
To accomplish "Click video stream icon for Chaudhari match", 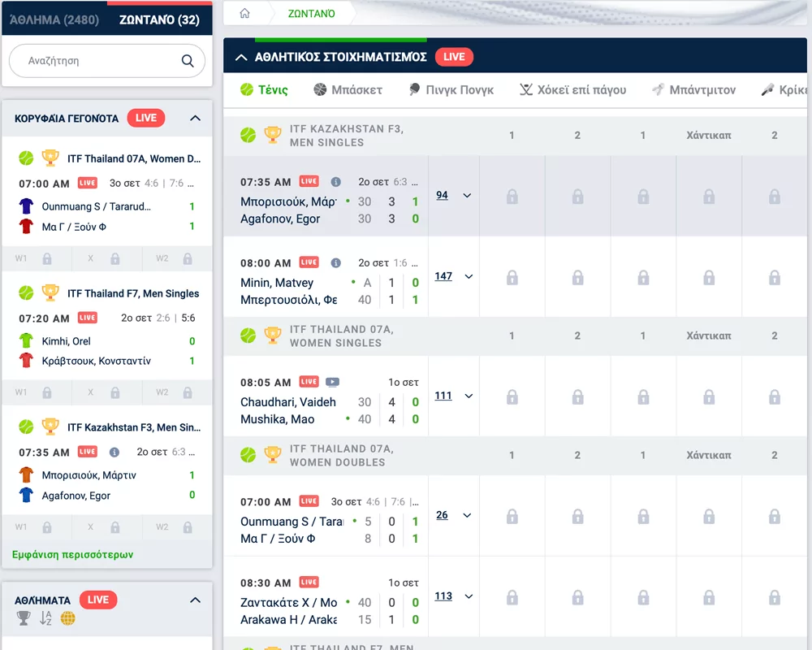I will coord(332,382).
